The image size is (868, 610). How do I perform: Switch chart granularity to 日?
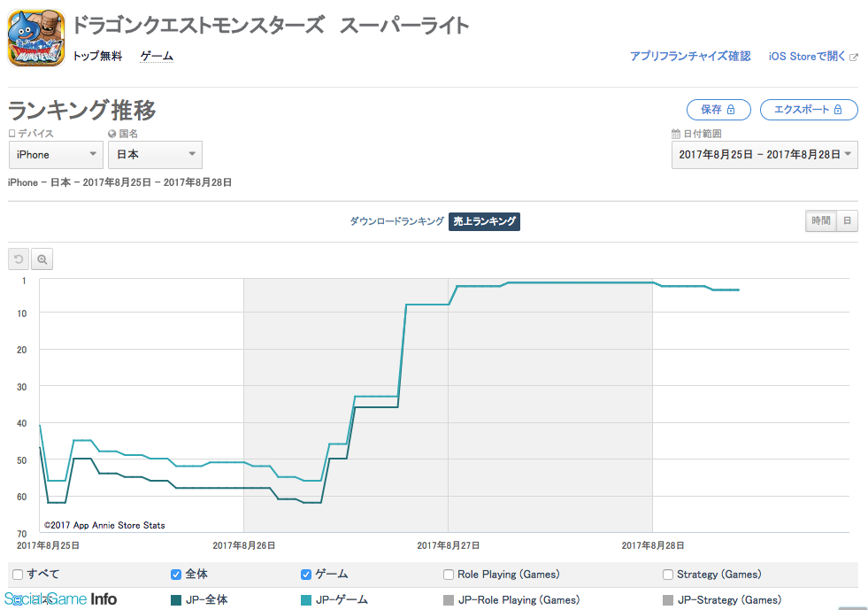tap(847, 220)
